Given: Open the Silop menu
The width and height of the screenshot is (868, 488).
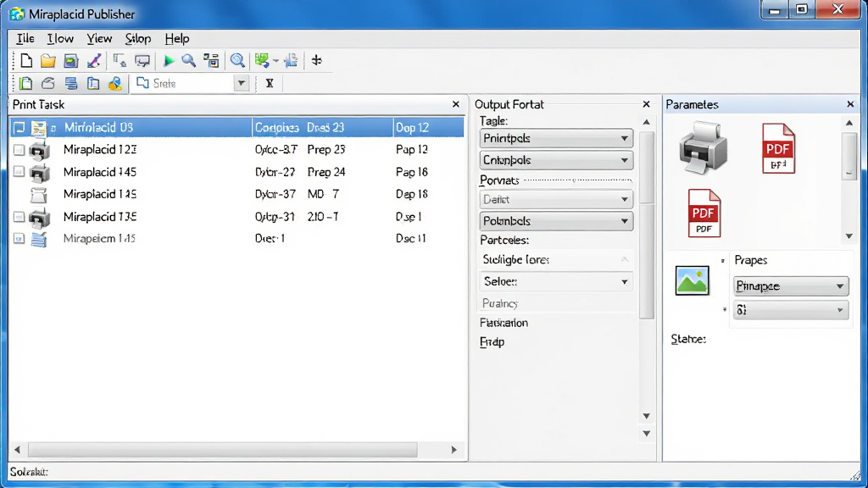Looking at the screenshot, I should pos(138,39).
